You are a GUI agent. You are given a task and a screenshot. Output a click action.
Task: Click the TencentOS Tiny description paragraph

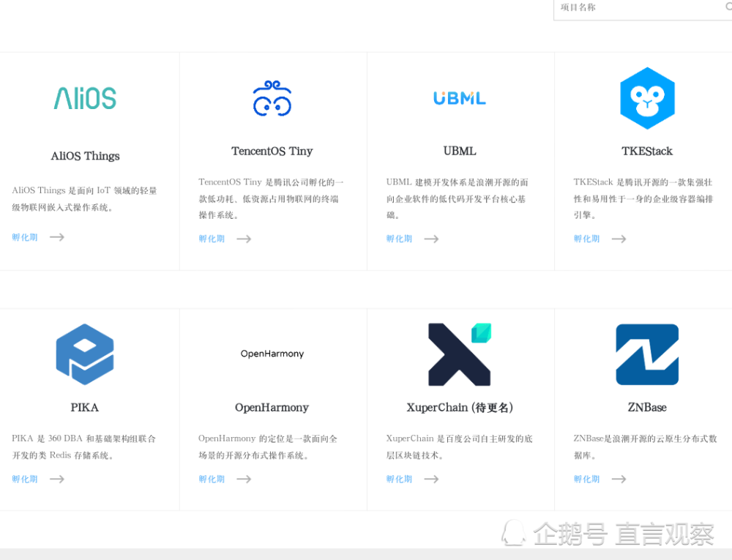(x=272, y=198)
